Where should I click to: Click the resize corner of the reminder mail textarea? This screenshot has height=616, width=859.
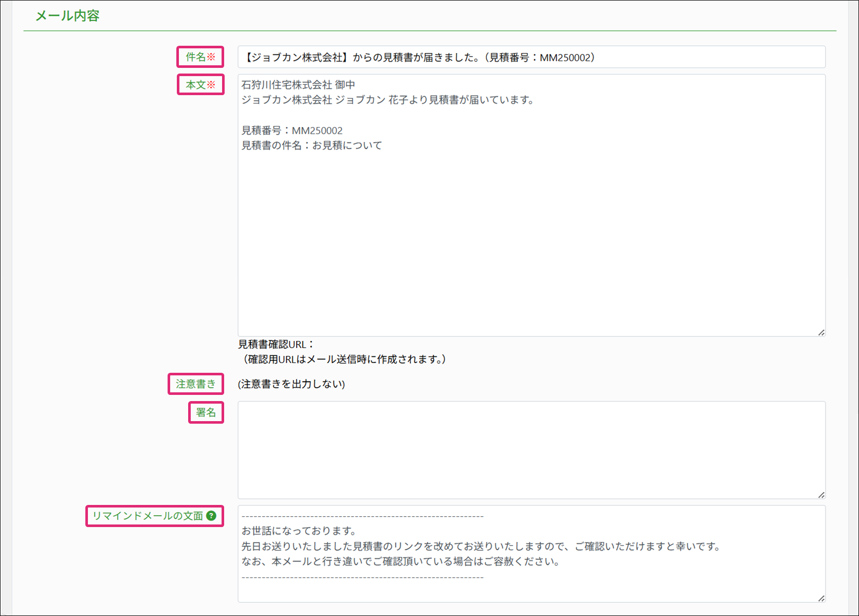tap(821, 598)
